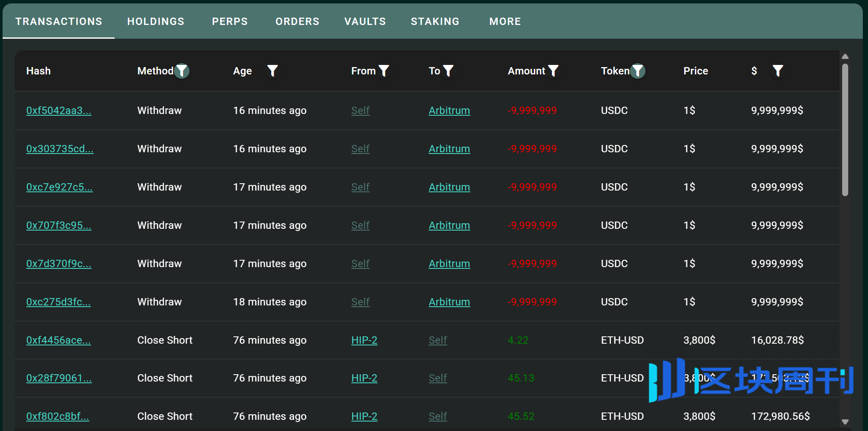Open the Amount column filter
Viewport: 868px width, 431px height.
click(553, 71)
